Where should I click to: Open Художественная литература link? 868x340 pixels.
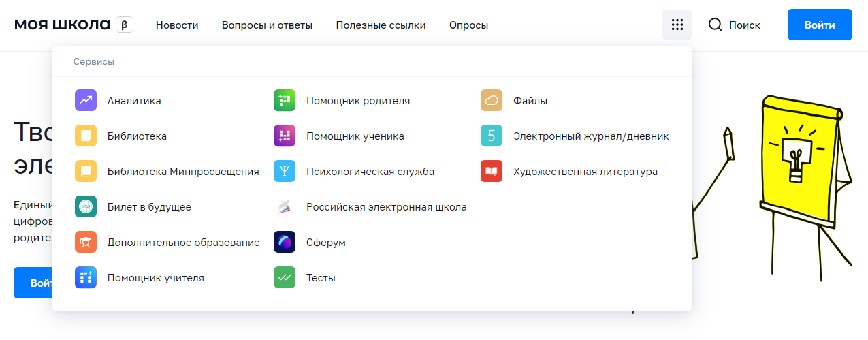tap(585, 172)
